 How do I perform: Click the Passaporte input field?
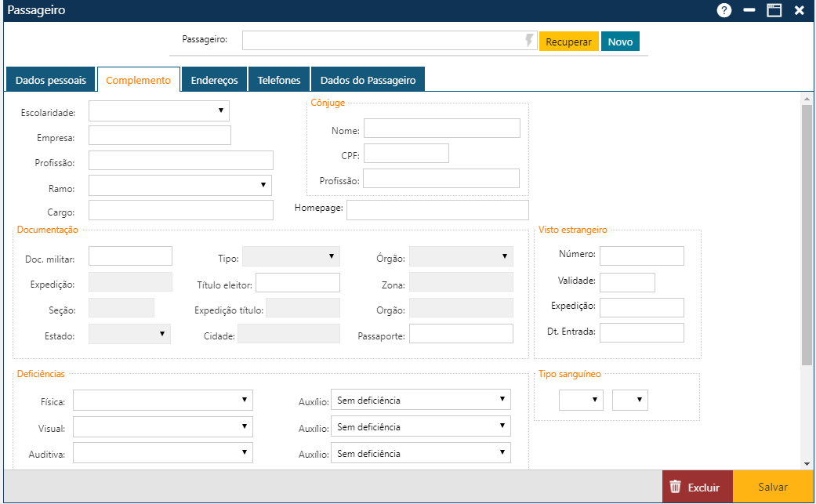click(x=461, y=334)
